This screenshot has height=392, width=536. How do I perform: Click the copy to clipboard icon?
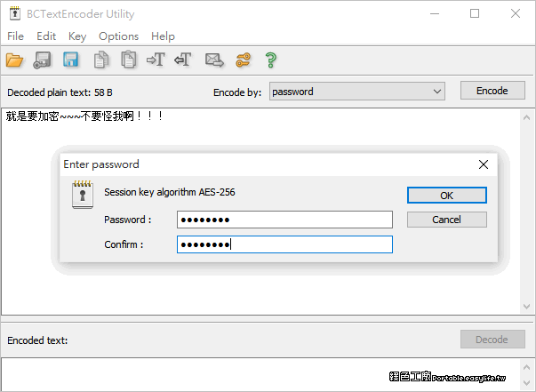click(101, 60)
